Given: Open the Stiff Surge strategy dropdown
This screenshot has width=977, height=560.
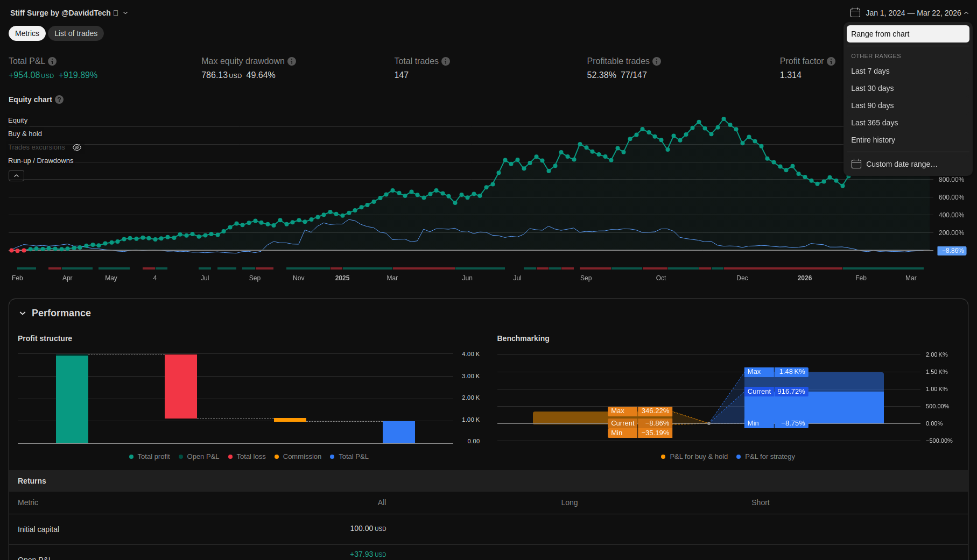Looking at the screenshot, I should 125,13.
